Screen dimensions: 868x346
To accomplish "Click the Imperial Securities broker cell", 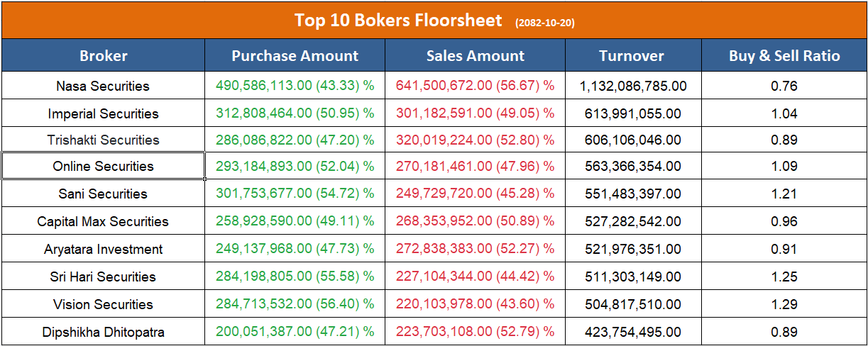I will point(104,113).
